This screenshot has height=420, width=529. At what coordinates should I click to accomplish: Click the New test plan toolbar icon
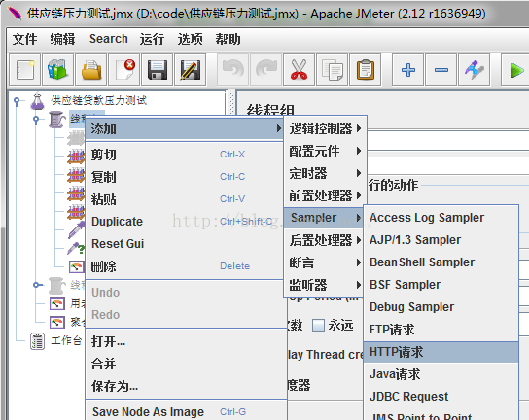point(25,70)
